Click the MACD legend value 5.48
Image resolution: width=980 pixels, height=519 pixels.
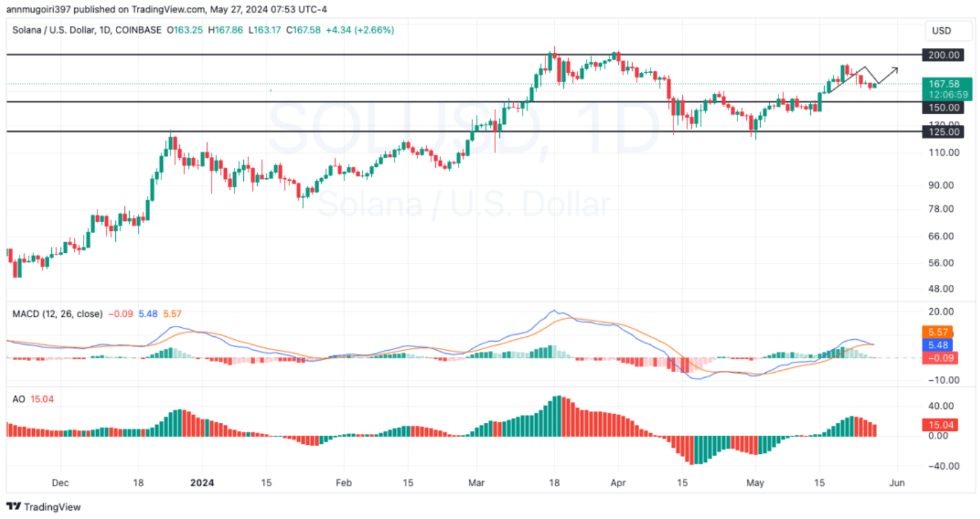pos(148,314)
